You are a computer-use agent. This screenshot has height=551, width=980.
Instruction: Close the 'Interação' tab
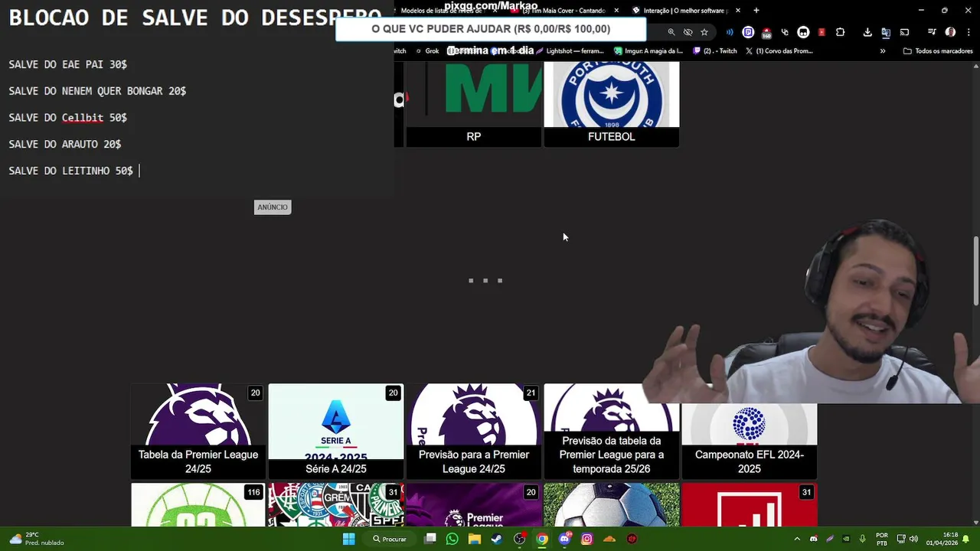click(738, 11)
